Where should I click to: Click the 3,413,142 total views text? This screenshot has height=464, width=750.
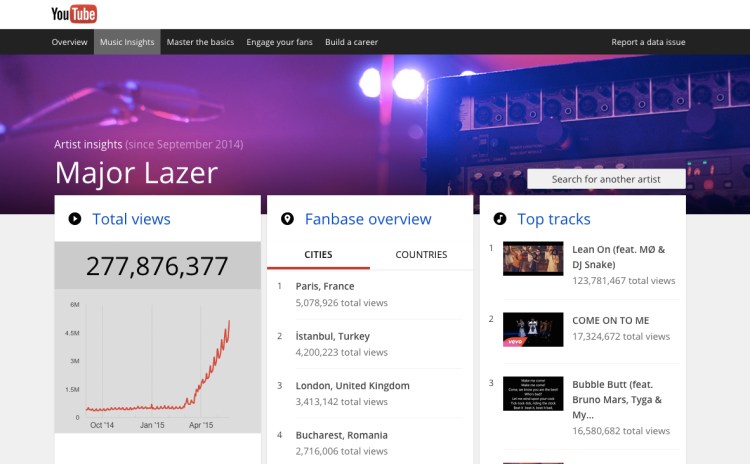342,402
